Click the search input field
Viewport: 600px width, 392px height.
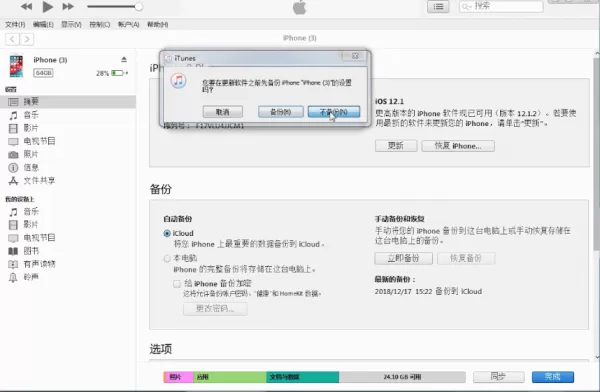point(501,6)
